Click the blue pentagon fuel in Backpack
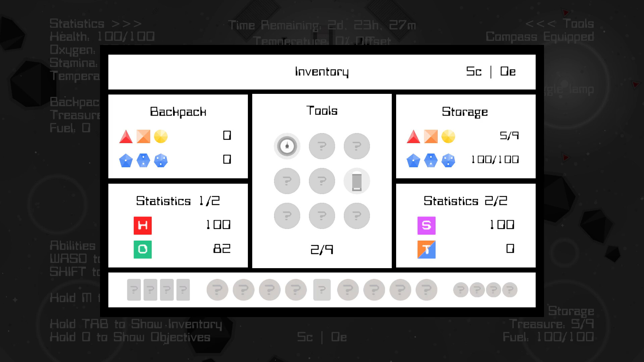This screenshot has width=644, height=362. pyautogui.click(x=126, y=161)
